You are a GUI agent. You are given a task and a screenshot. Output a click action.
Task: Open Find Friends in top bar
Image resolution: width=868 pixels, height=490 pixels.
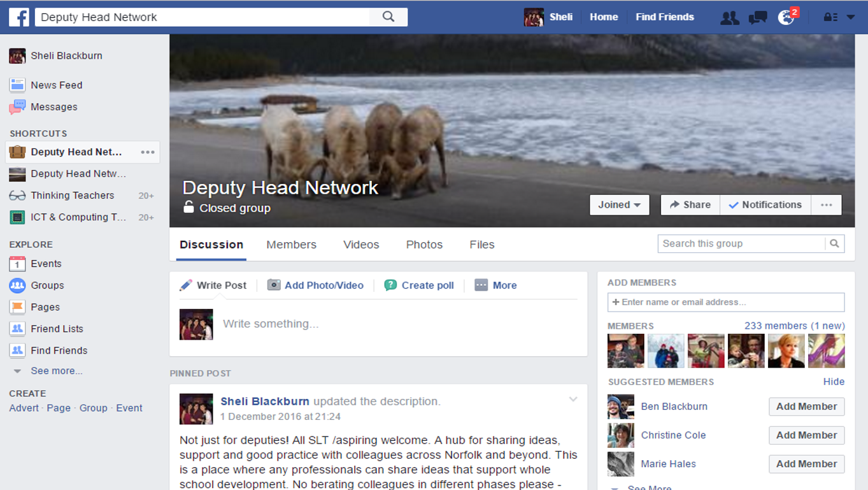(x=665, y=17)
